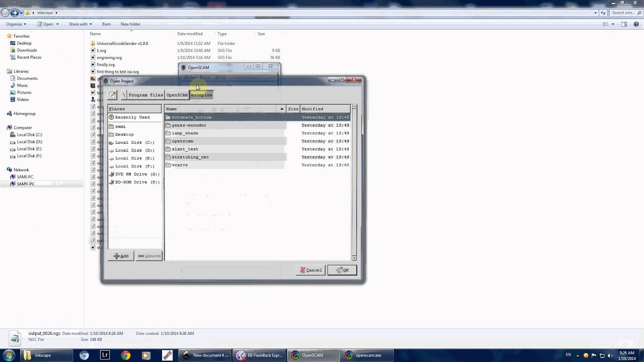
Task: Select the vcarve folder
Action: click(257, 165)
